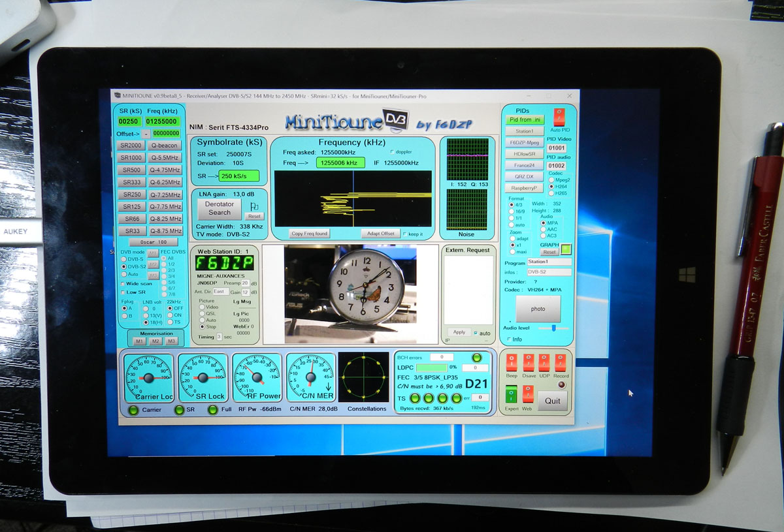Screen dimensions: 784x532
Task: Check the Info checkbox
Action: click(510, 339)
